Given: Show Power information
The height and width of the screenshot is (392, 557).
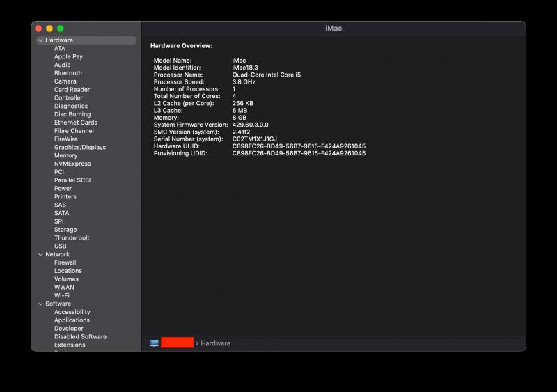Looking at the screenshot, I should click(x=63, y=189).
